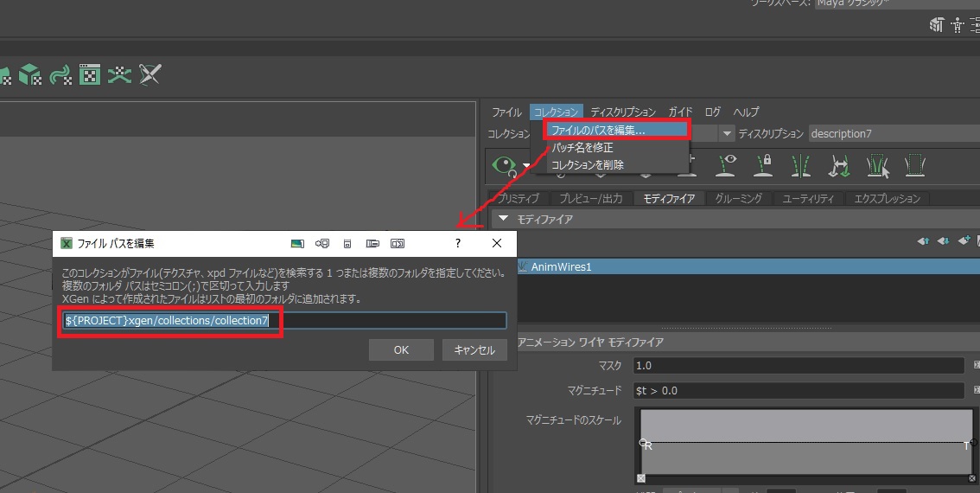Click the person icon at top right
The image size is (980, 493).
957,25
